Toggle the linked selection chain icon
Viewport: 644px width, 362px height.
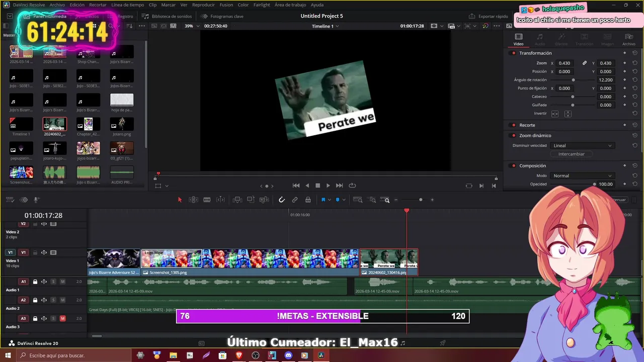[x=295, y=200]
